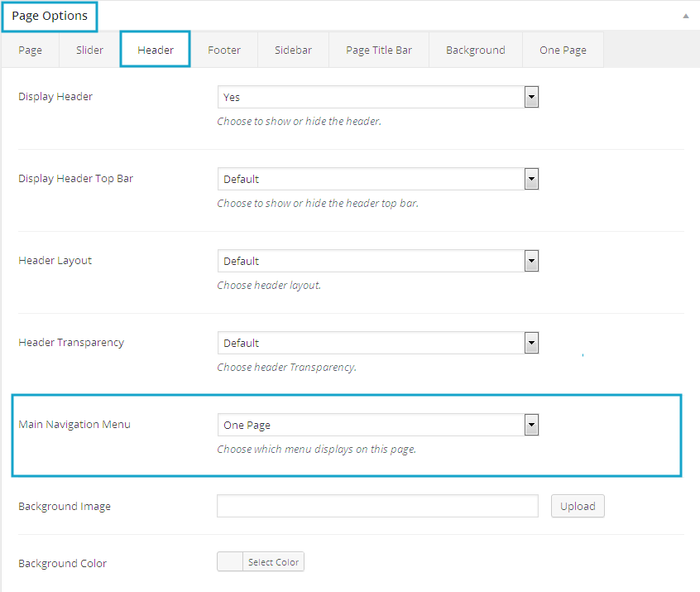Open the Display Header dropdown

tap(378, 97)
